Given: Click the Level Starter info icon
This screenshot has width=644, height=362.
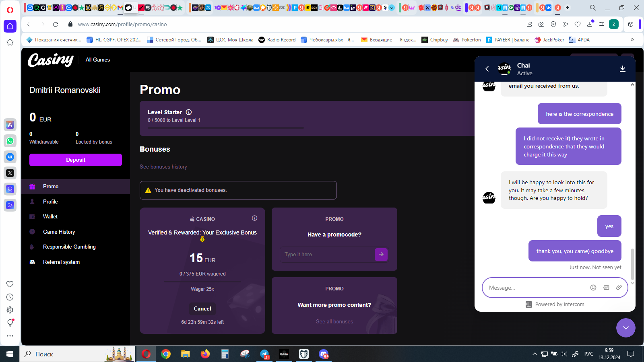Looking at the screenshot, I should 189,112.
